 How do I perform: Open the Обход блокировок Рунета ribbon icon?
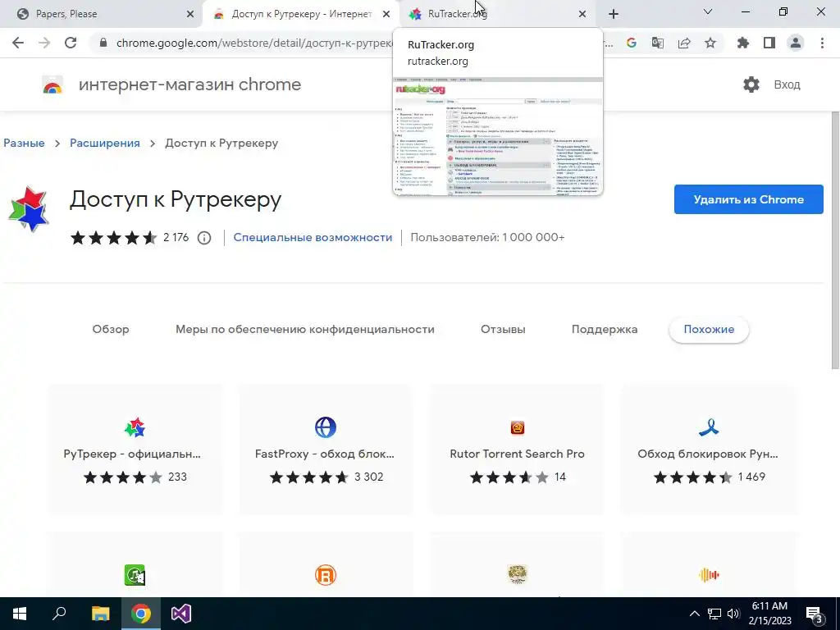pyautogui.click(x=709, y=427)
